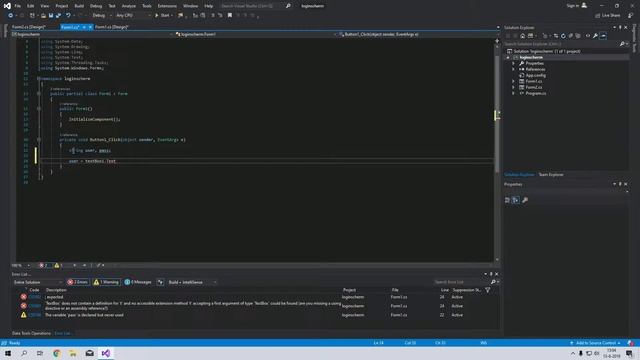Expand the Properties node
640x360 pixels.
(x=514, y=63)
